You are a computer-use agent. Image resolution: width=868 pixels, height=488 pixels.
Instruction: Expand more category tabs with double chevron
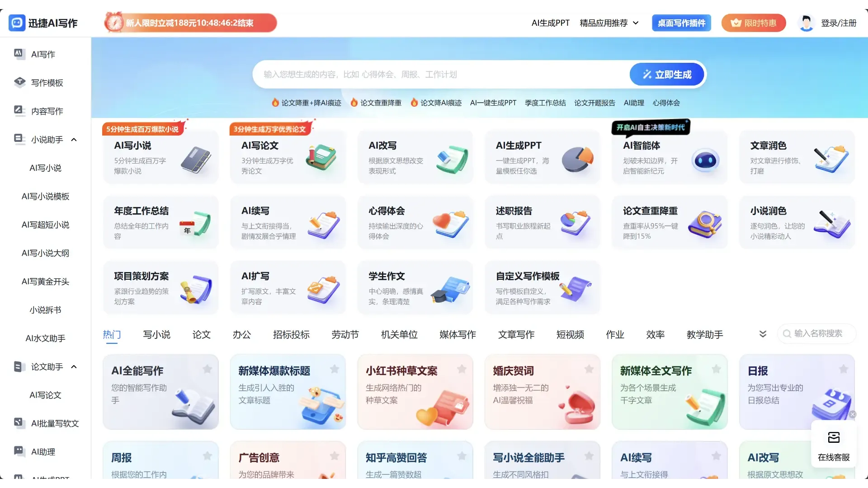(763, 334)
